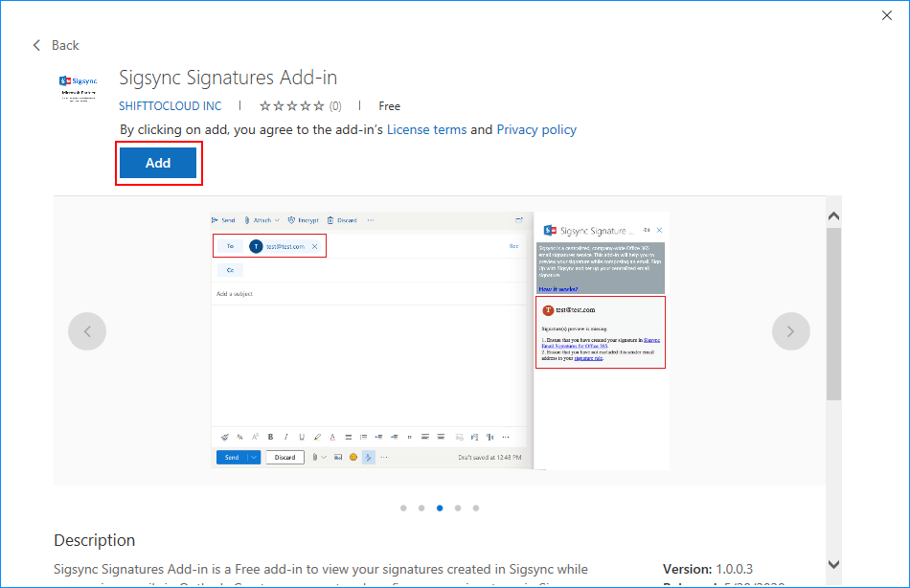Select the fifth carousel dot
Image resolution: width=910 pixels, height=588 pixels.
(476, 508)
